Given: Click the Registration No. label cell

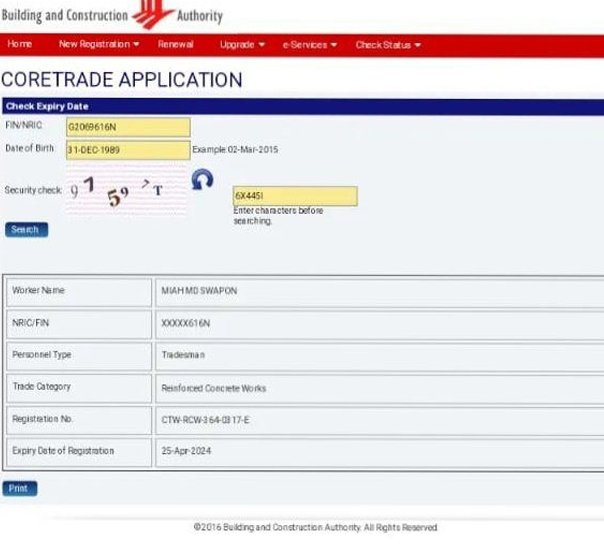Looking at the screenshot, I should tap(79, 420).
